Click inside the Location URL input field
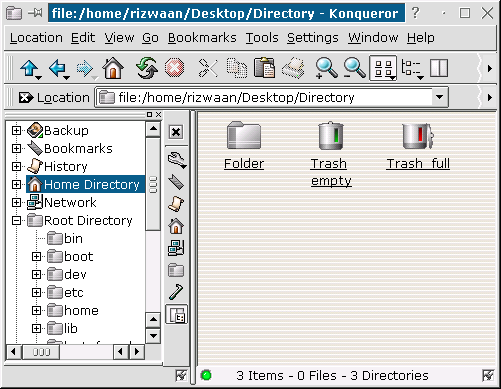Screen dimensions: 501x389 [265, 97]
